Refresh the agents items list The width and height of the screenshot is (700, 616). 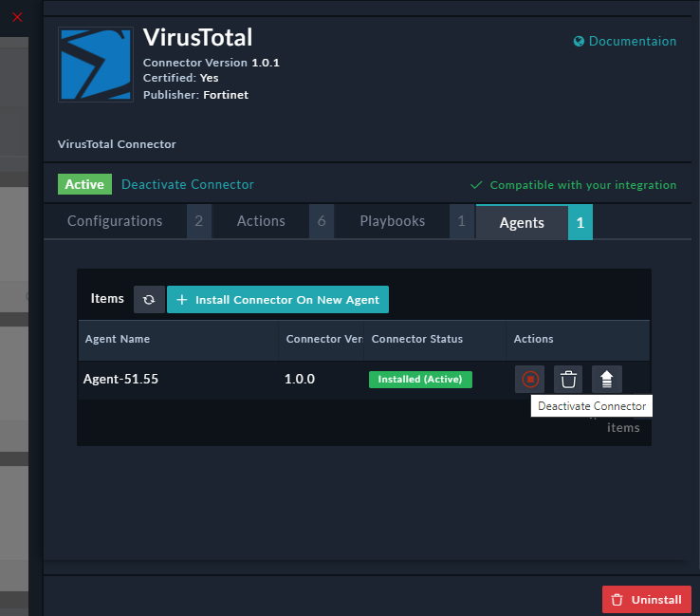(x=149, y=300)
